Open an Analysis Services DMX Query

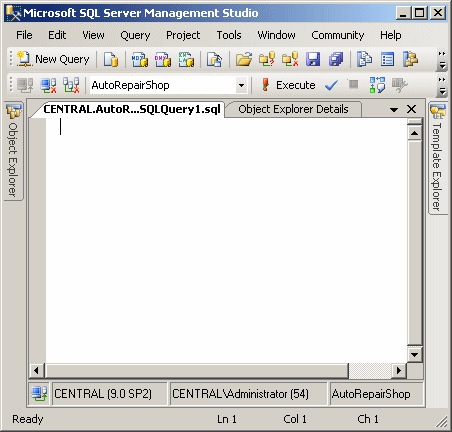pos(163,59)
